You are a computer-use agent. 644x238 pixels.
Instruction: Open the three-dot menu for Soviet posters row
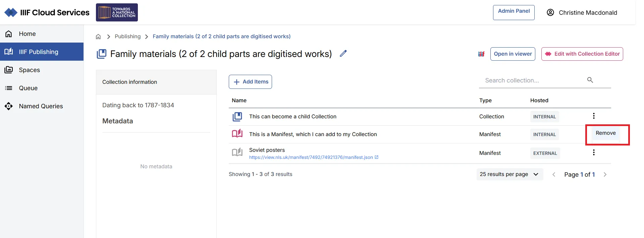coord(594,153)
